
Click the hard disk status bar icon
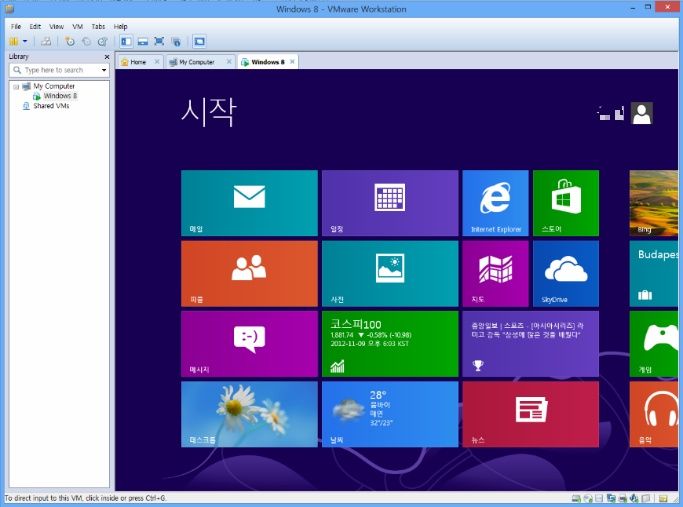[x=576, y=498]
